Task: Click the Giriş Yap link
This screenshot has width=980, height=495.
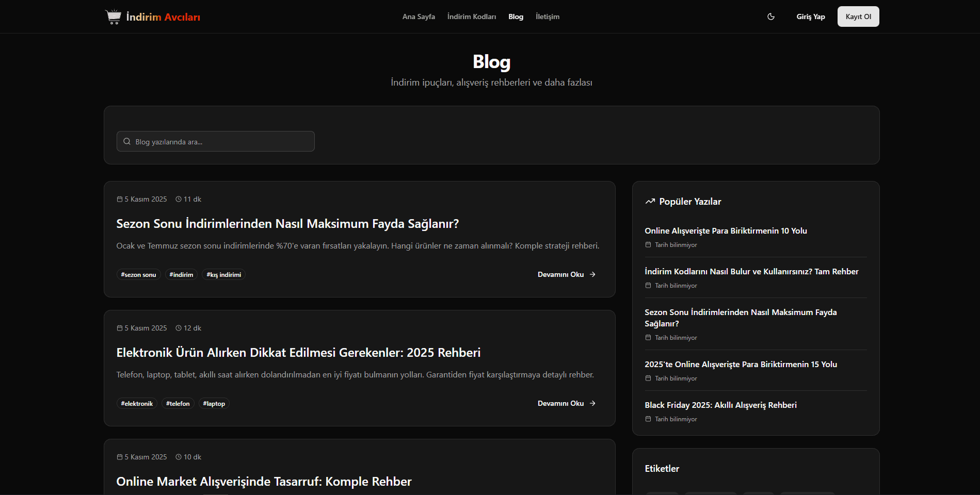Action: coord(810,16)
